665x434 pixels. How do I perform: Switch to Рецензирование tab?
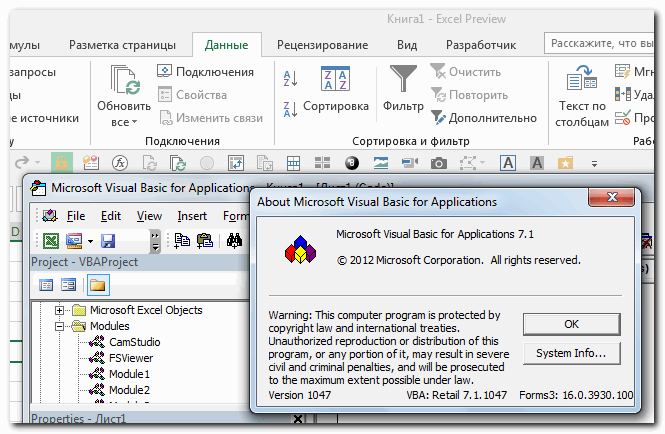[322, 45]
